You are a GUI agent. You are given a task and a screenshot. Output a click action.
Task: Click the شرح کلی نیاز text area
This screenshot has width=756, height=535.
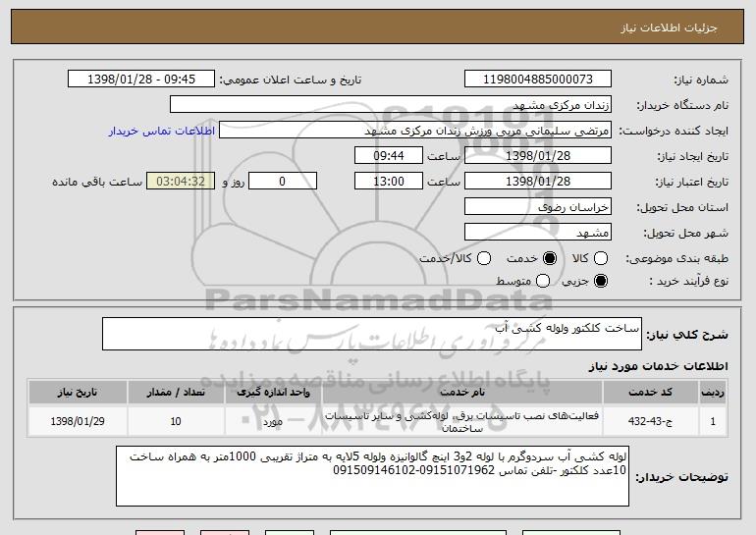[372, 334]
